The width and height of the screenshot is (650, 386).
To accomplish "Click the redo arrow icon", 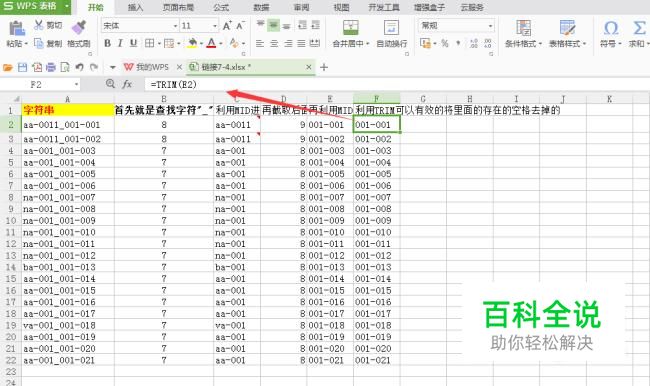I will pyautogui.click(x=94, y=67).
